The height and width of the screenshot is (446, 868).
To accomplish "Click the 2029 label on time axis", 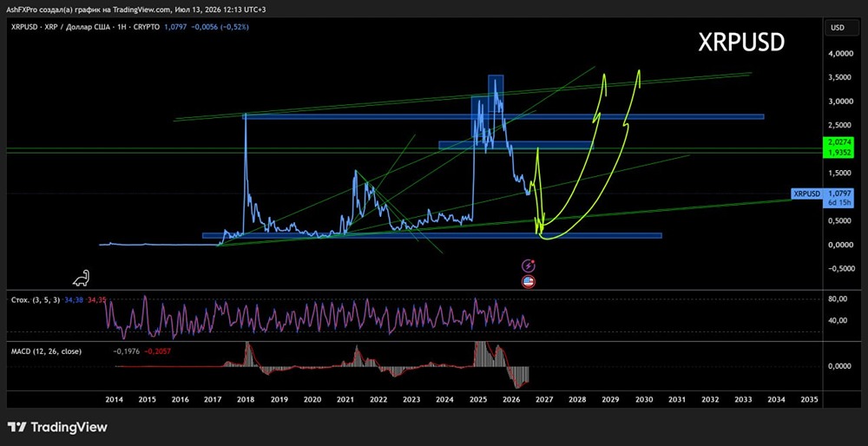I will coord(610,399).
